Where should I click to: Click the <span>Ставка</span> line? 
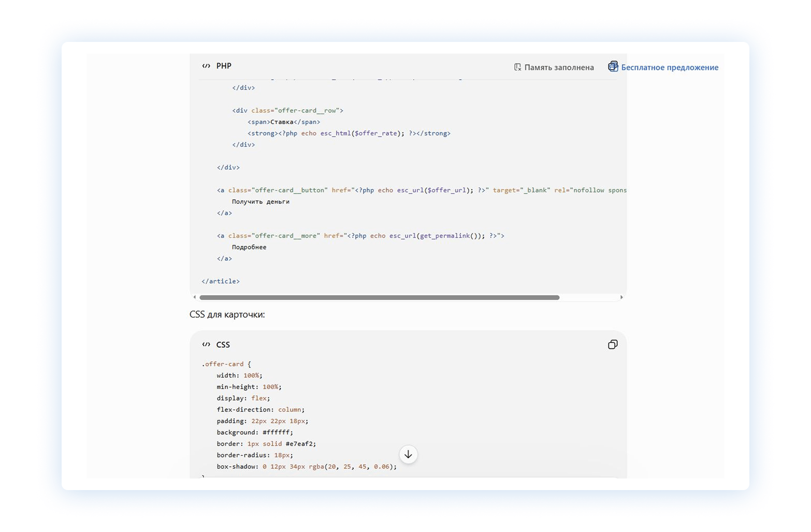point(284,122)
